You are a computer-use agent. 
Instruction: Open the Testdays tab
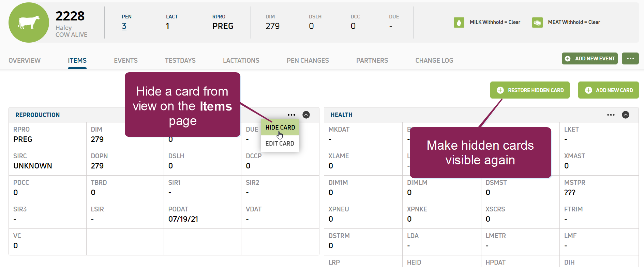(x=180, y=61)
